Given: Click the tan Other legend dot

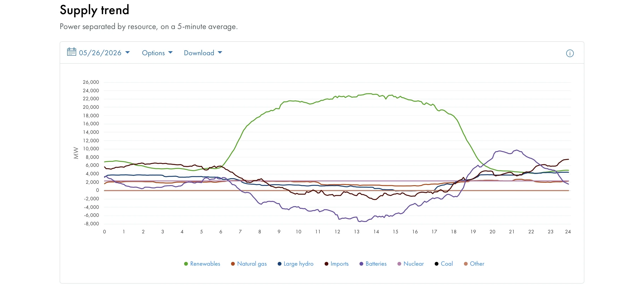Looking at the screenshot, I should tap(466, 264).
